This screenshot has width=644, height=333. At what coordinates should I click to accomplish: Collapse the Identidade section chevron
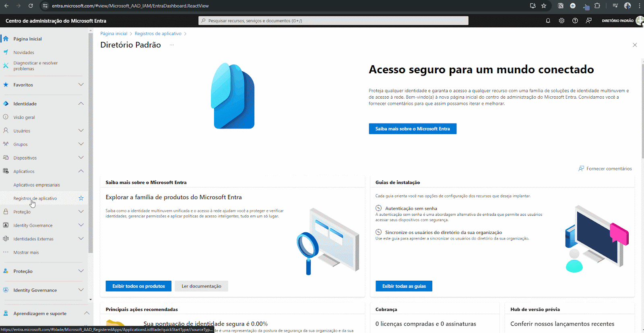click(81, 103)
